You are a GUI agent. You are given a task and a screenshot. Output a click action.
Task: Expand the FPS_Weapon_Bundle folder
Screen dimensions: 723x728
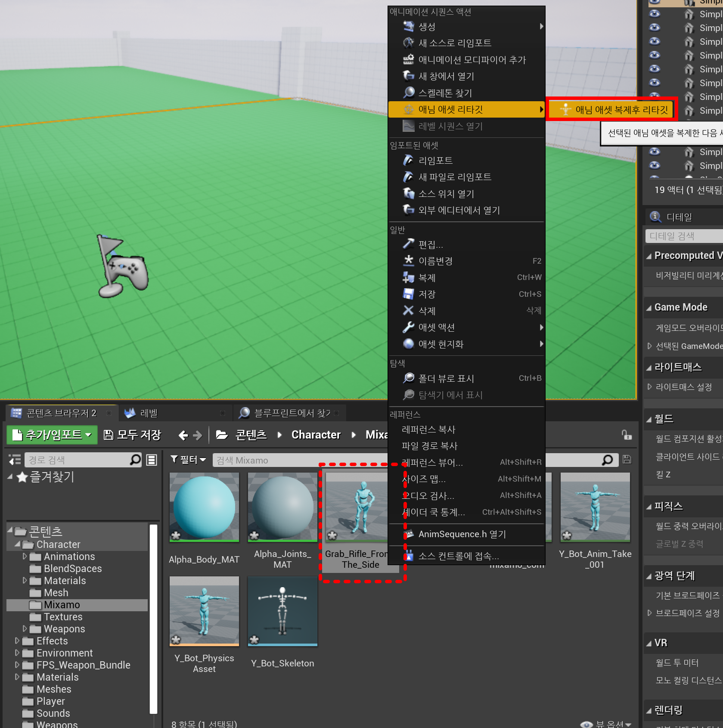[17, 665]
